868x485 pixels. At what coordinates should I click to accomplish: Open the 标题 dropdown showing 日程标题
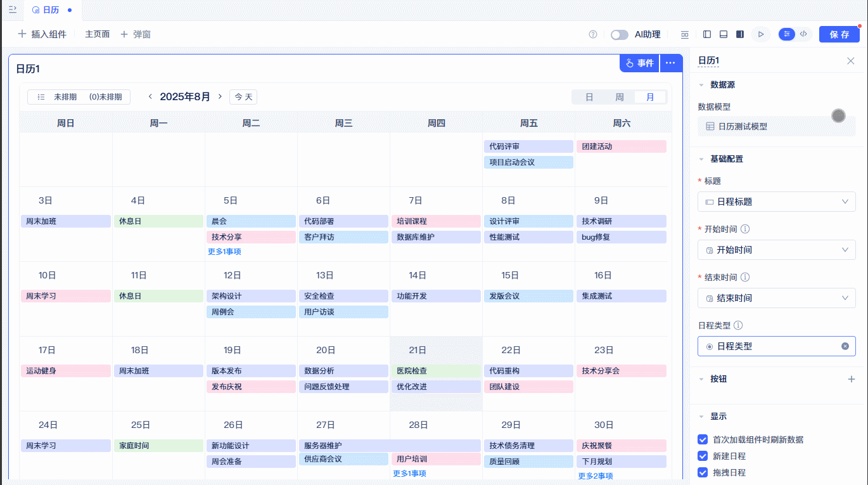coord(777,202)
